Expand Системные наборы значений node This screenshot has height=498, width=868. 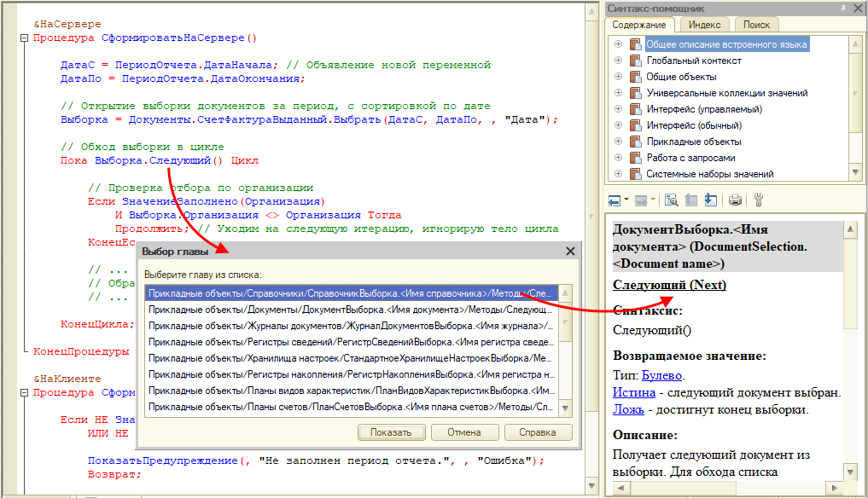tap(618, 174)
